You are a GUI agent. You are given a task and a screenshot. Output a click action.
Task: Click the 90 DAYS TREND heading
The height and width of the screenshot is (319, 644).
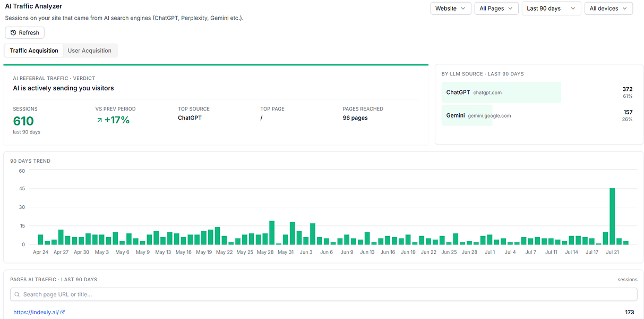[30, 161]
